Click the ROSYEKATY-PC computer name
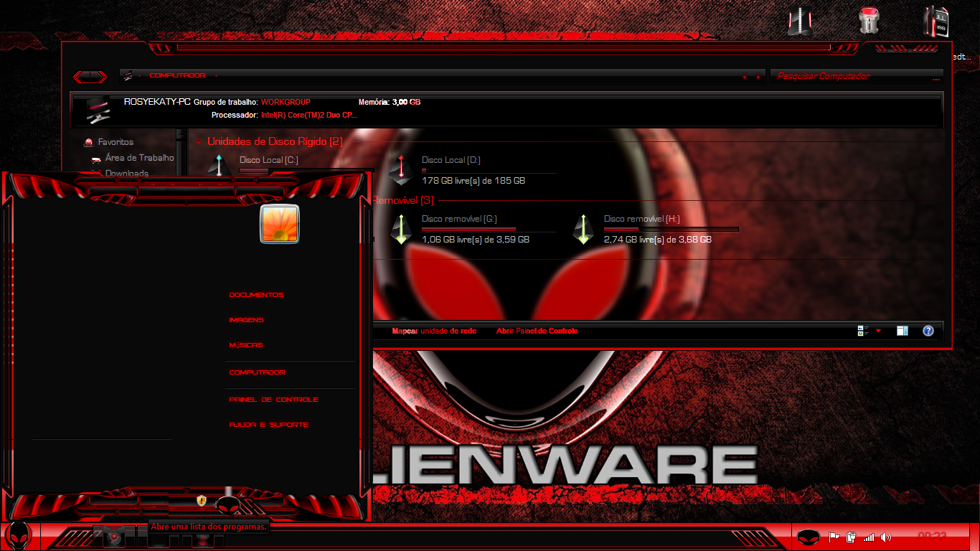This screenshot has height=551, width=980. tap(157, 102)
